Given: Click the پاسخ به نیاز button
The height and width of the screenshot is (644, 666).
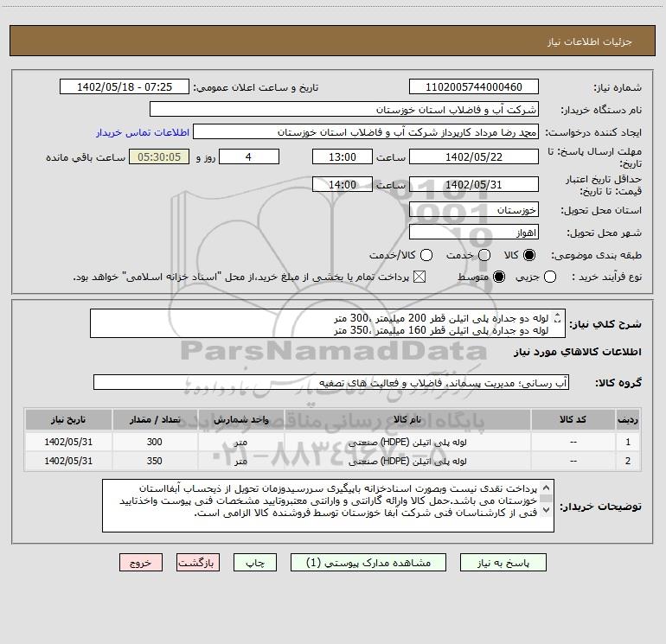Looking at the screenshot, I should (x=503, y=563).
